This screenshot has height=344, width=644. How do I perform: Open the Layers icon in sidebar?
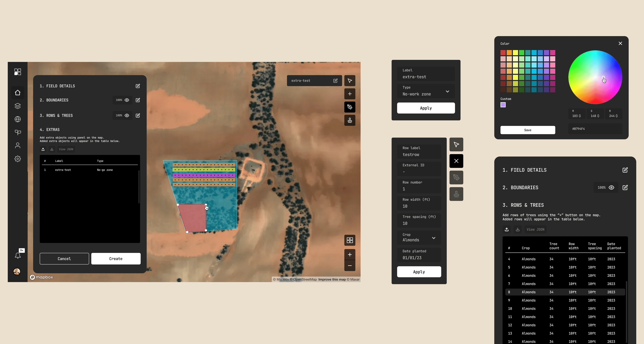(x=18, y=106)
